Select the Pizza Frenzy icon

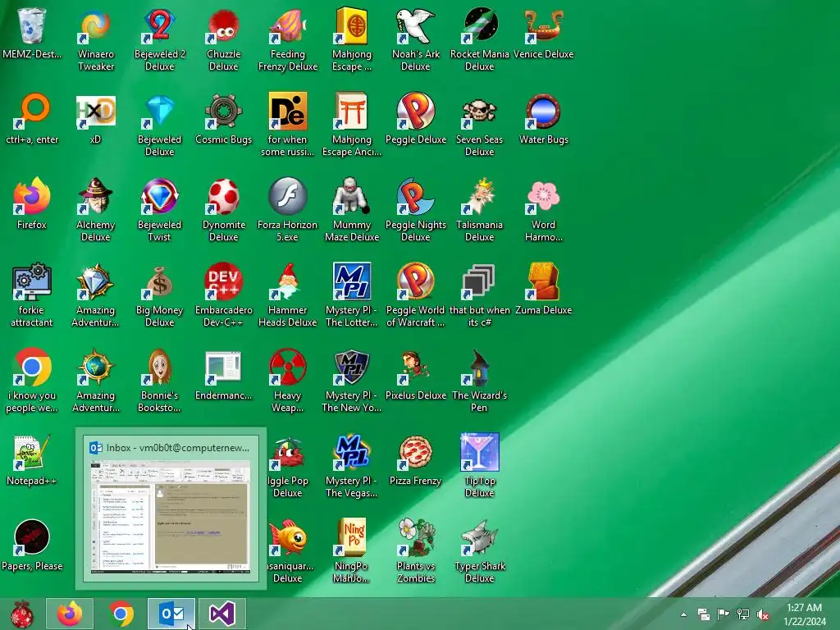(x=416, y=452)
